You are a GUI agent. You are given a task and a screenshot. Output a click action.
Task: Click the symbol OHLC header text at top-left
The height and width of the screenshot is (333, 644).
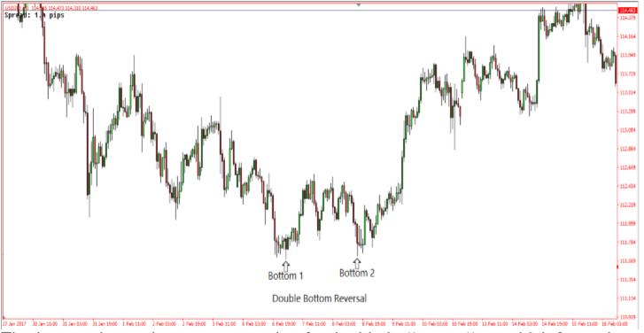point(51,8)
